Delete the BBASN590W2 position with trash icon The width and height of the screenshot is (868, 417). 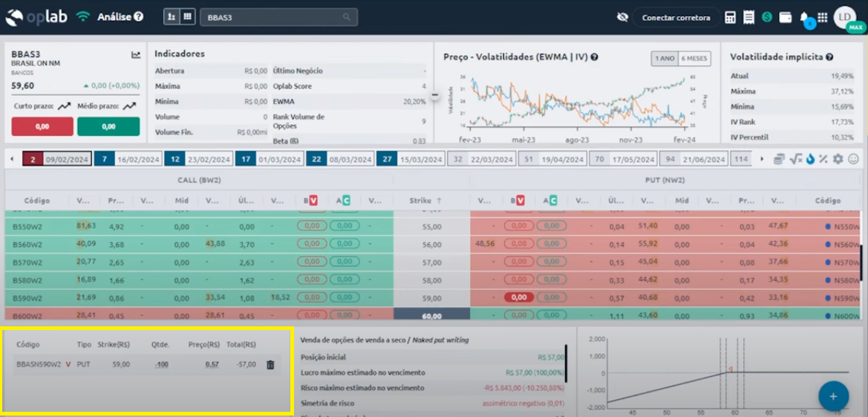coord(270,364)
